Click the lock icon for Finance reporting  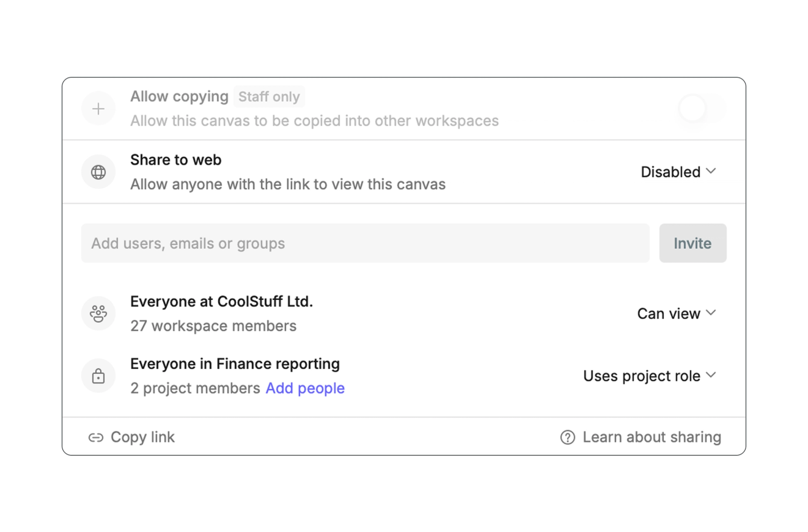pos(98,375)
